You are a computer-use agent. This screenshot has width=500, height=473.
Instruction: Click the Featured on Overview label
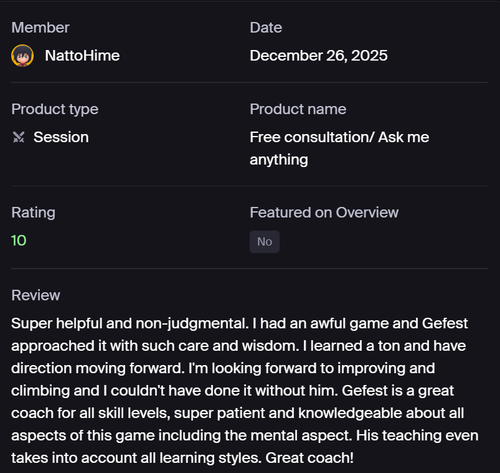coord(324,213)
